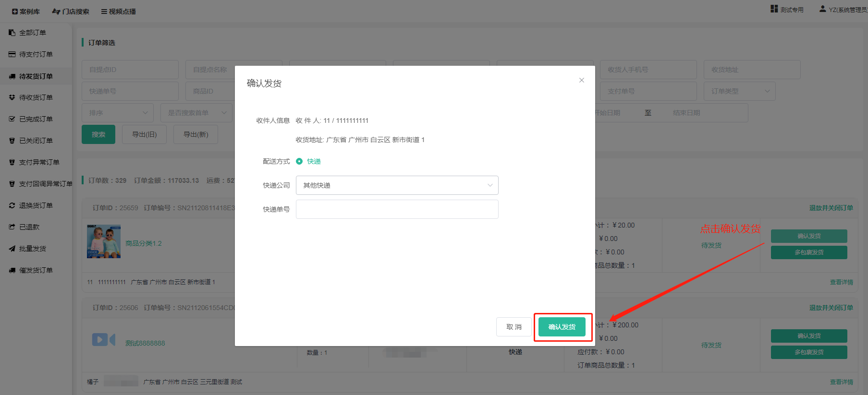Select the 快递 delivery radio button
868x395 pixels.
[299, 161]
